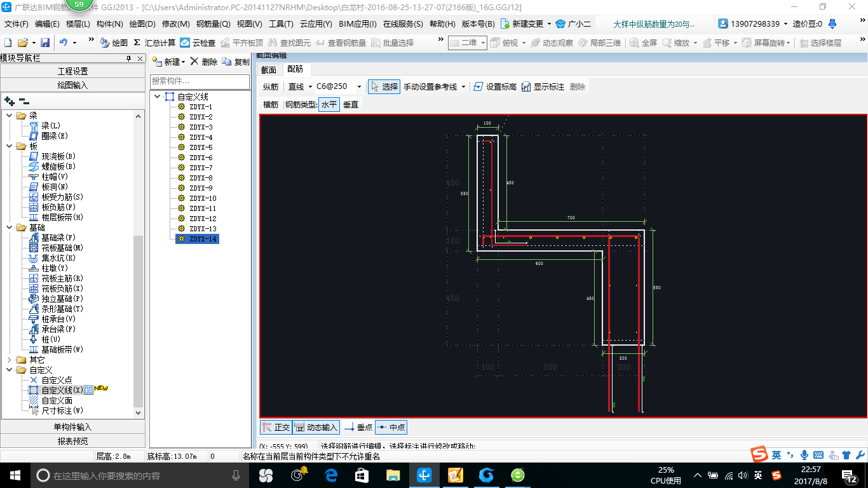Select 集水坑(K) item
Screen dimensions: 868x488
coord(52,258)
